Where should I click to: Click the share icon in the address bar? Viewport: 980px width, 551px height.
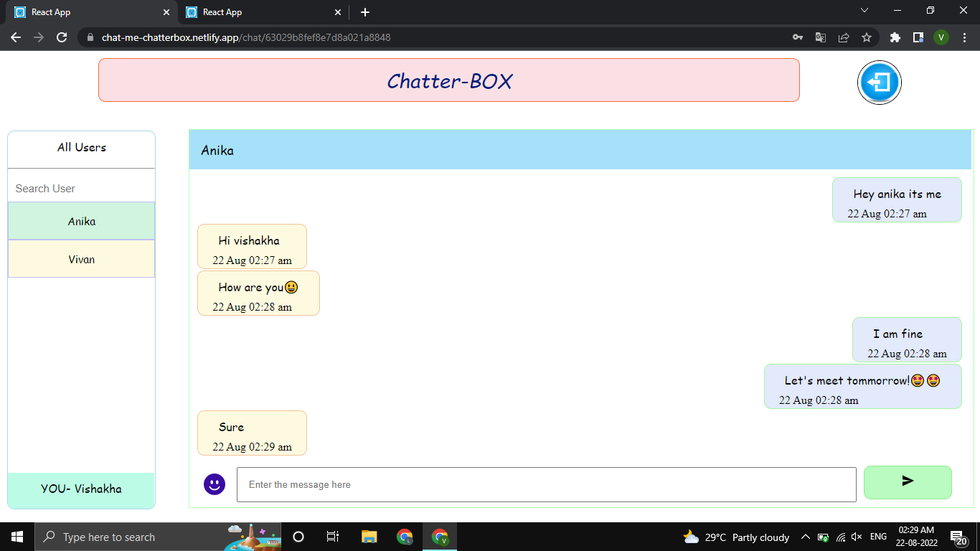coord(844,37)
